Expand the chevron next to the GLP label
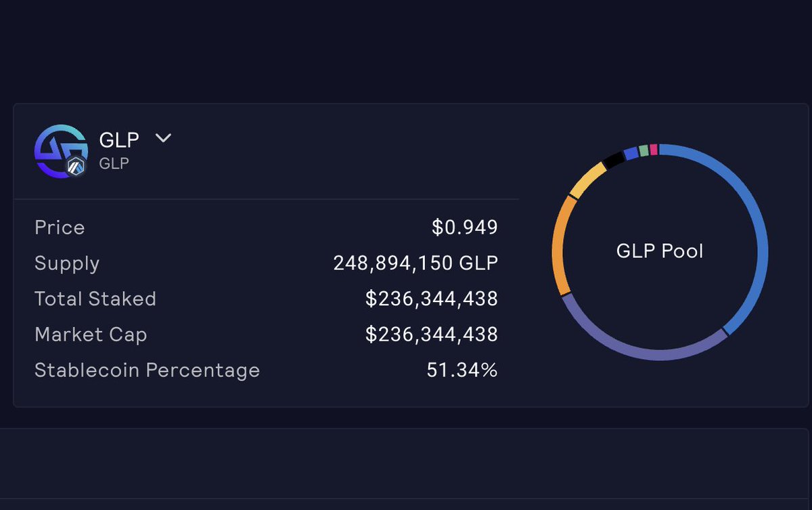The image size is (812, 510). click(x=162, y=138)
